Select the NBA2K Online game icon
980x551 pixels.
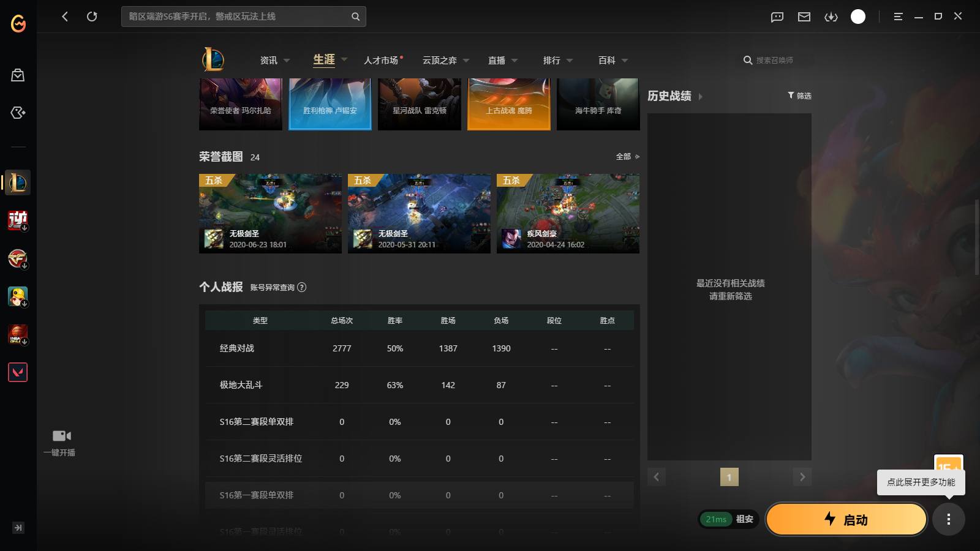click(x=18, y=334)
